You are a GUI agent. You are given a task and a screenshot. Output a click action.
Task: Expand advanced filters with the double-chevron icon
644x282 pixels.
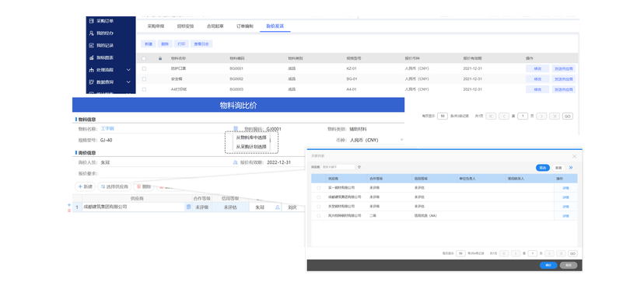tap(571, 168)
